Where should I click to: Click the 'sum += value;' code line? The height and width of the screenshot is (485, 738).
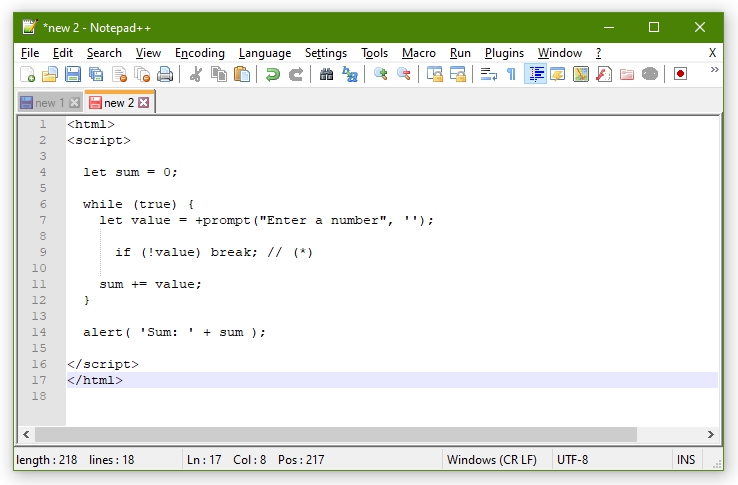click(150, 284)
